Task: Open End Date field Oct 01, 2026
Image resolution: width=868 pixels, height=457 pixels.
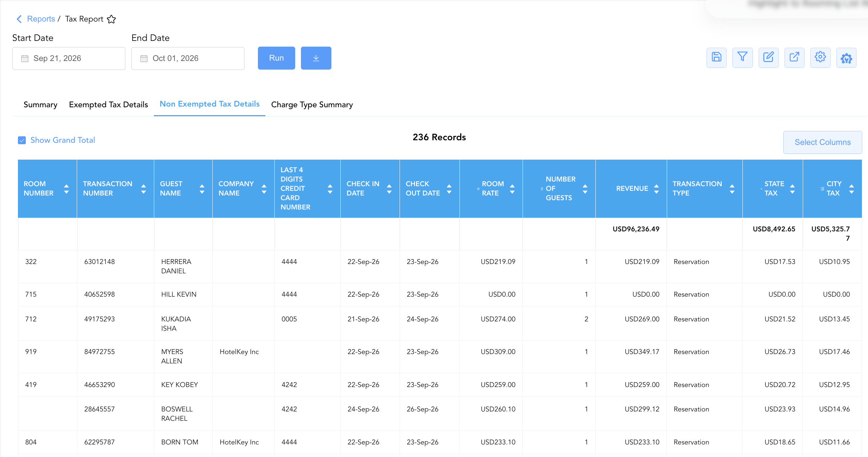Action: tap(188, 58)
